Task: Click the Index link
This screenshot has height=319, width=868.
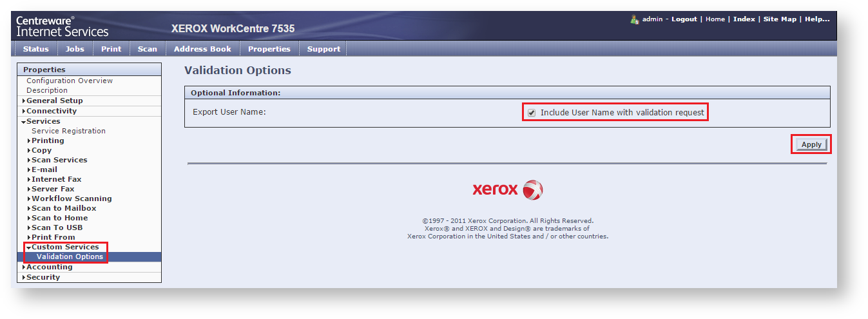Action: coord(744,19)
